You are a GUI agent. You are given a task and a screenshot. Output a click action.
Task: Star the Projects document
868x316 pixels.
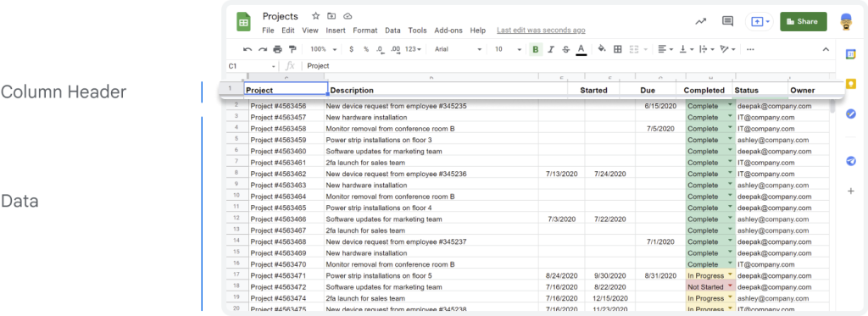(315, 16)
